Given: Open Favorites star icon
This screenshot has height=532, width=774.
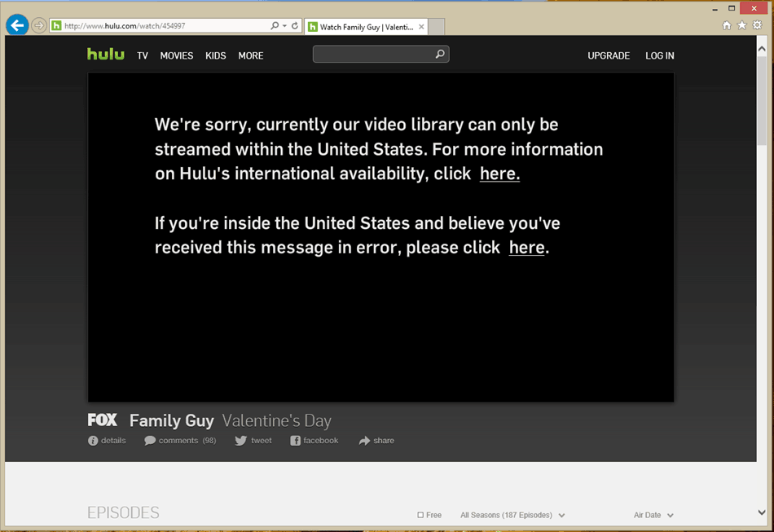Looking at the screenshot, I should tap(742, 25).
